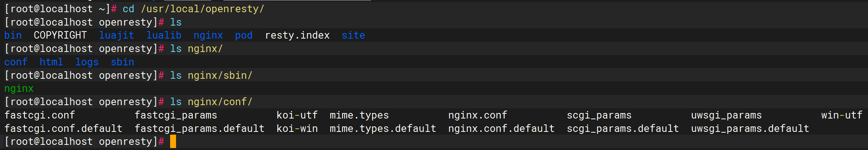Click the 'lualib' directory name
868x150 pixels.
coord(164,35)
